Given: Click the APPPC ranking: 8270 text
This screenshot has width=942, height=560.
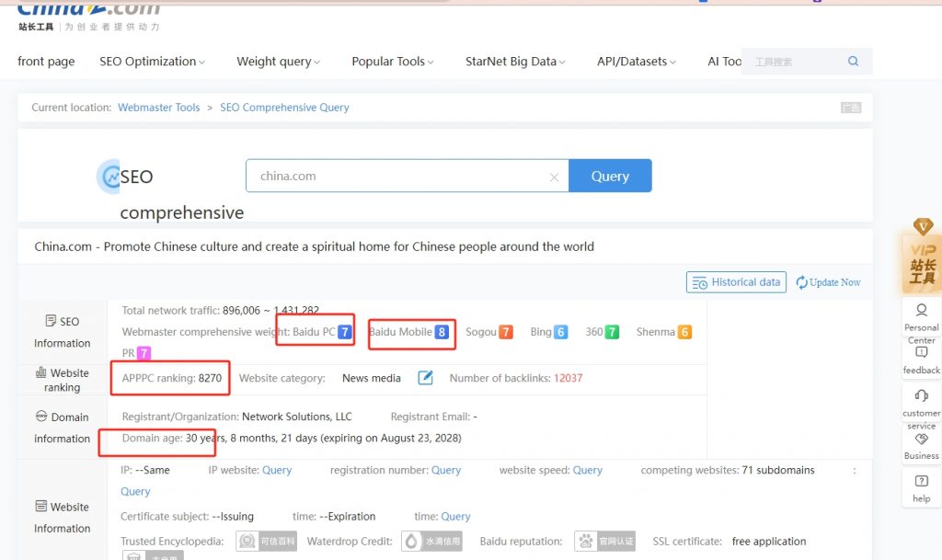Looking at the screenshot, I should pyautogui.click(x=172, y=378).
